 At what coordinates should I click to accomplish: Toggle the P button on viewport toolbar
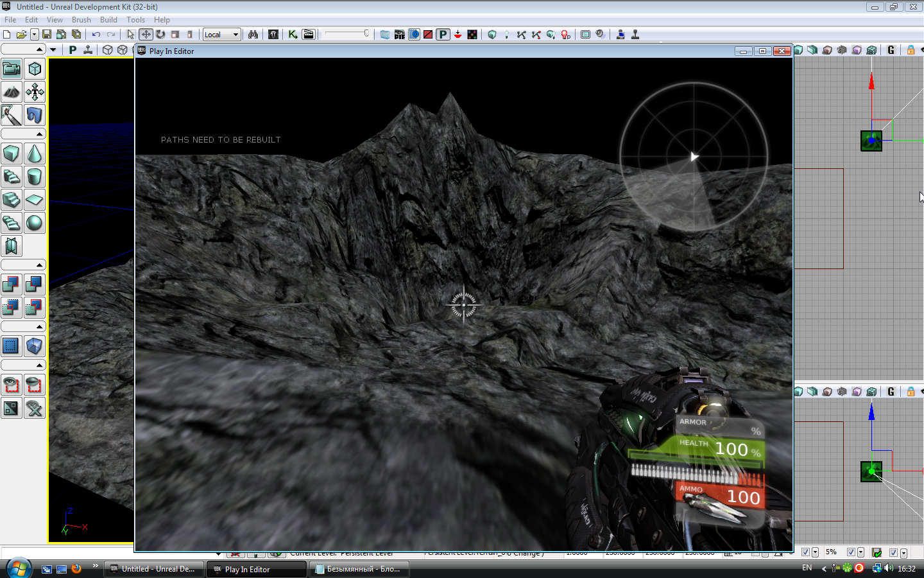73,50
